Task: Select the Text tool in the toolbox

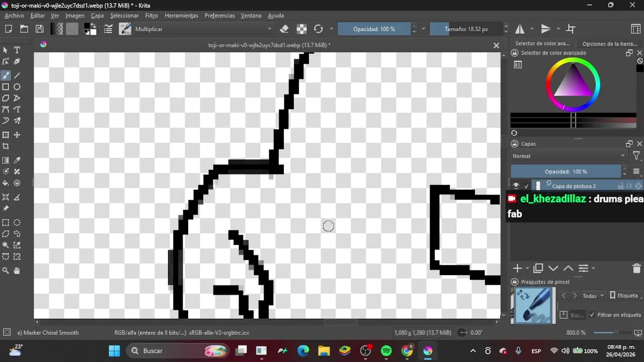Action: click(x=17, y=50)
